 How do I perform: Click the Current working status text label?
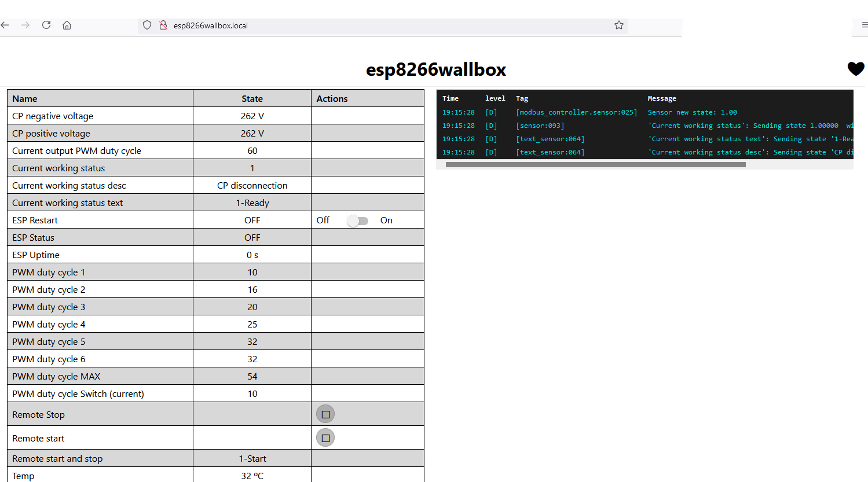click(x=67, y=203)
